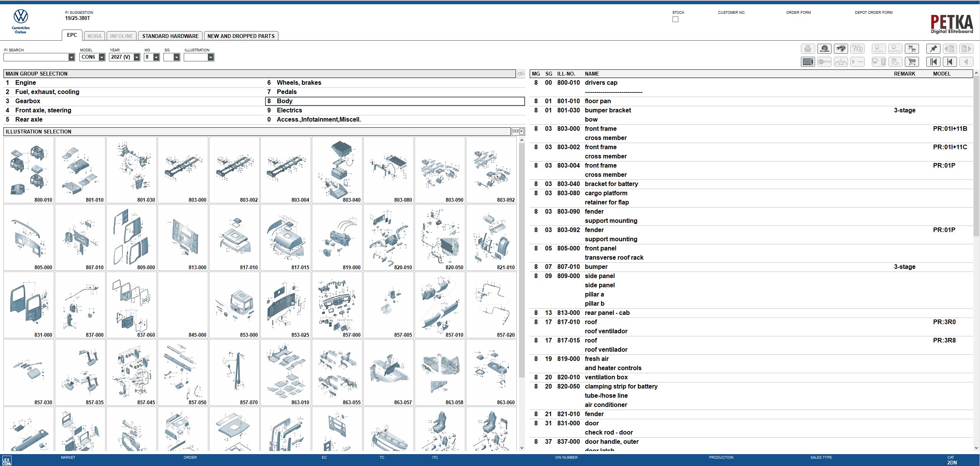Viewport: 980px width, 466px height.
Task: Open the STANDARD HARDWARE tab
Action: tap(170, 36)
